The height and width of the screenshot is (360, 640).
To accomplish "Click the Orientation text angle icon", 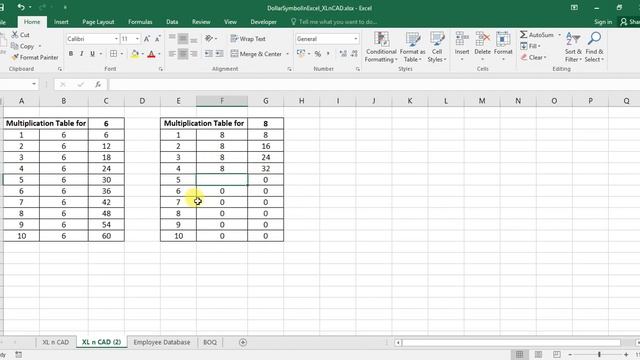I will (x=209, y=38).
